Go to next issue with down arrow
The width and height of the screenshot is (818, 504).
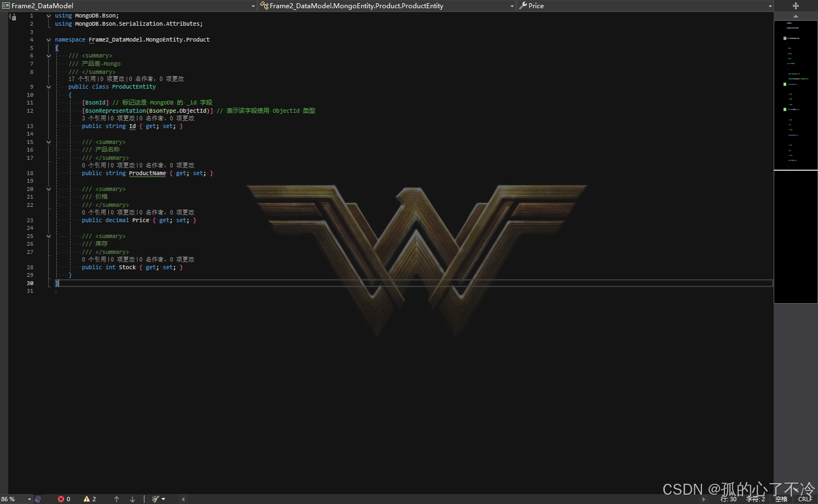tap(132, 499)
